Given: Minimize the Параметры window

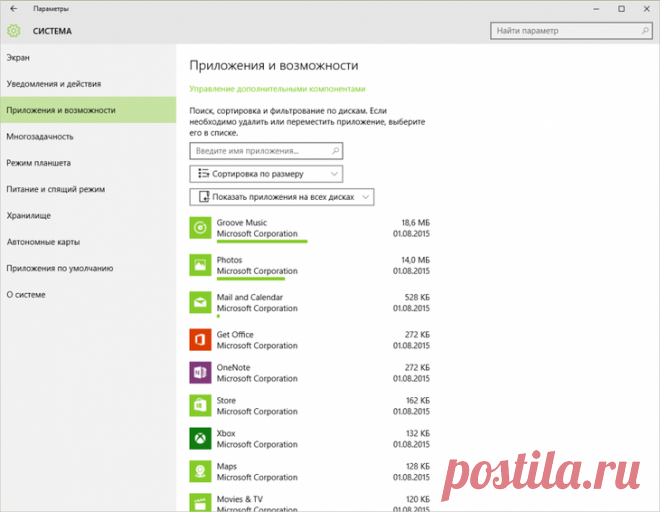Looking at the screenshot, I should [596, 8].
